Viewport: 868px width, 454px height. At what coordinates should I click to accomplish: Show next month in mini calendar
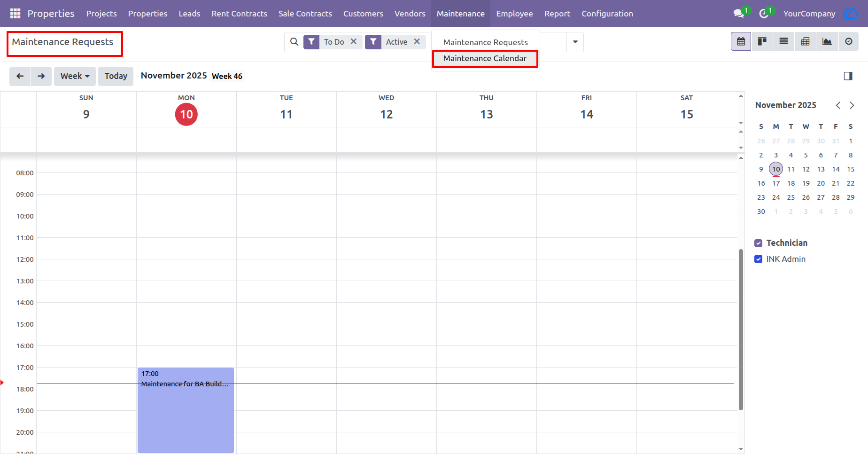coord(852,105)
